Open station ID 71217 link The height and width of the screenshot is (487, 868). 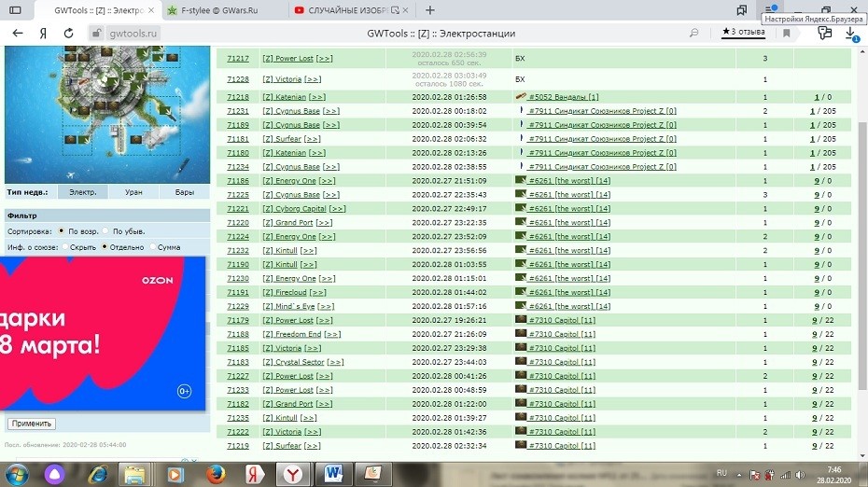(238, 58)
